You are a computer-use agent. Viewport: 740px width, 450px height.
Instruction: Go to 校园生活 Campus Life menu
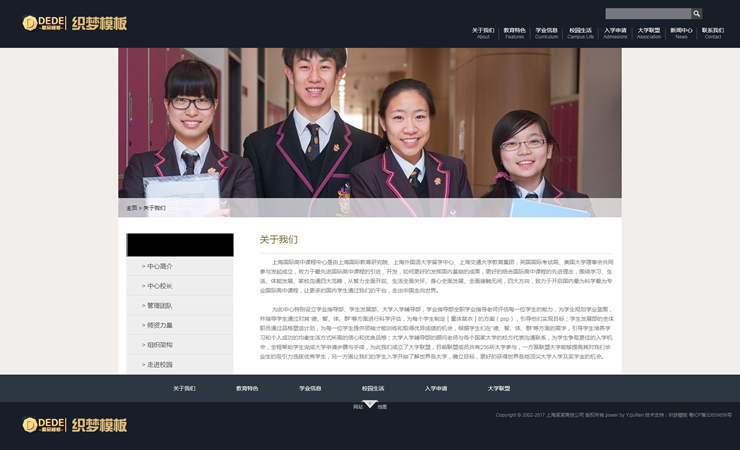(x=580, y=33)
